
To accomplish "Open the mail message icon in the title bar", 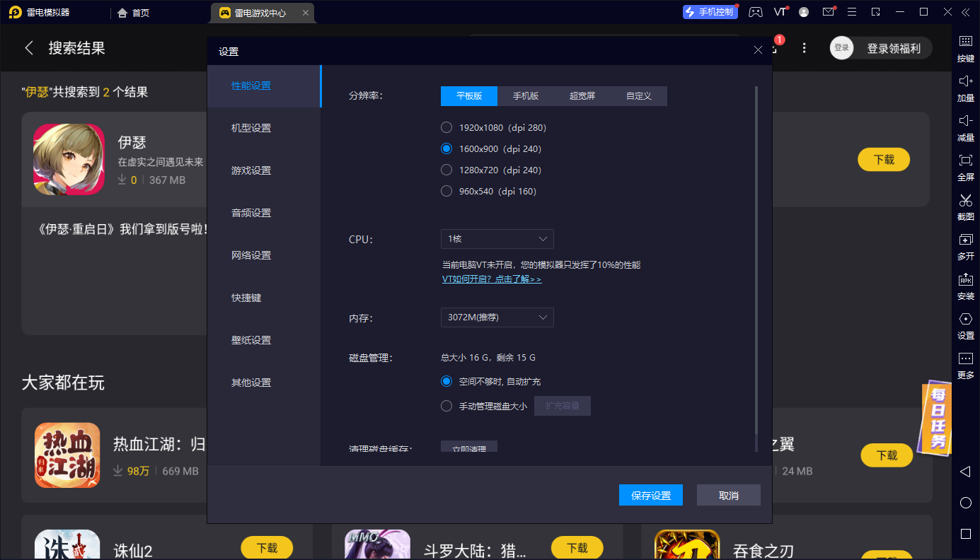I will 828,12.
